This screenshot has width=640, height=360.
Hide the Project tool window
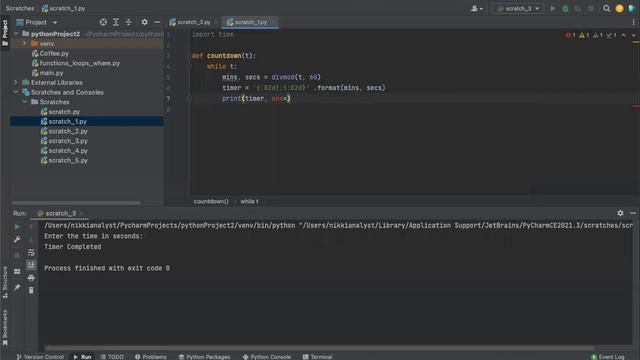[x=157, y=22]
